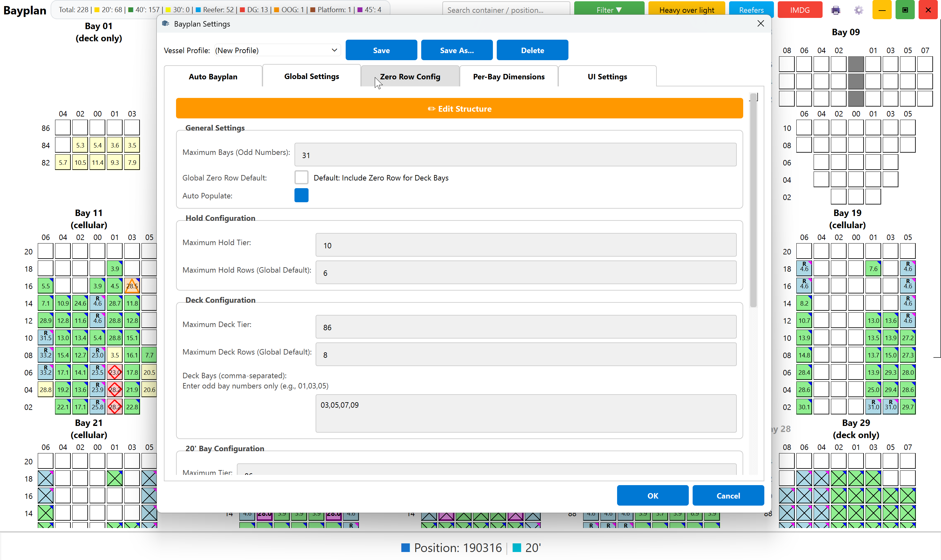941x560 pixels.
Task: Click the Maximum Bays input field
Action: coord(515,155)
